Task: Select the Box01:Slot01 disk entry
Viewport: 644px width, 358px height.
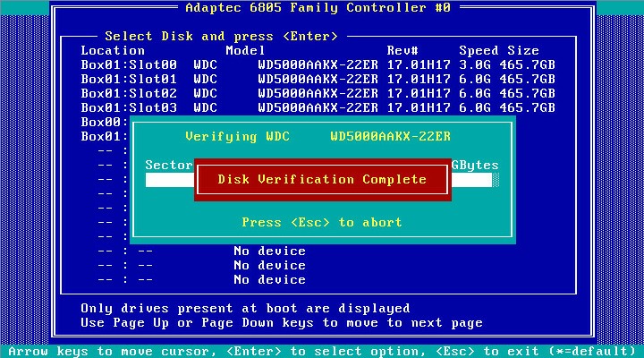Action: 318,80
